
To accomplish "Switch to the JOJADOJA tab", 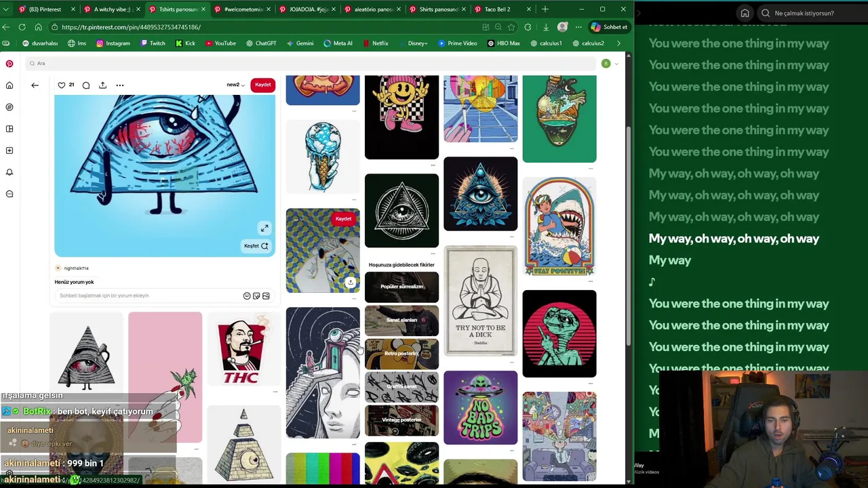I will coord(307,9).
